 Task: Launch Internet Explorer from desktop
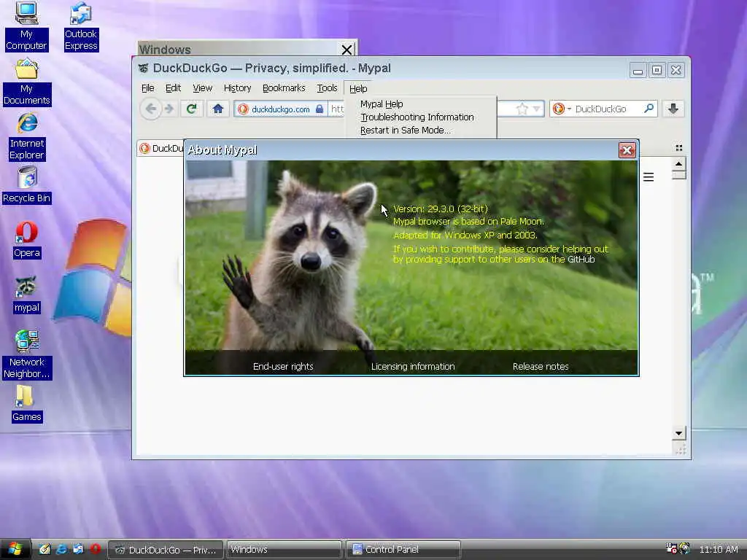tap(27, 136)
